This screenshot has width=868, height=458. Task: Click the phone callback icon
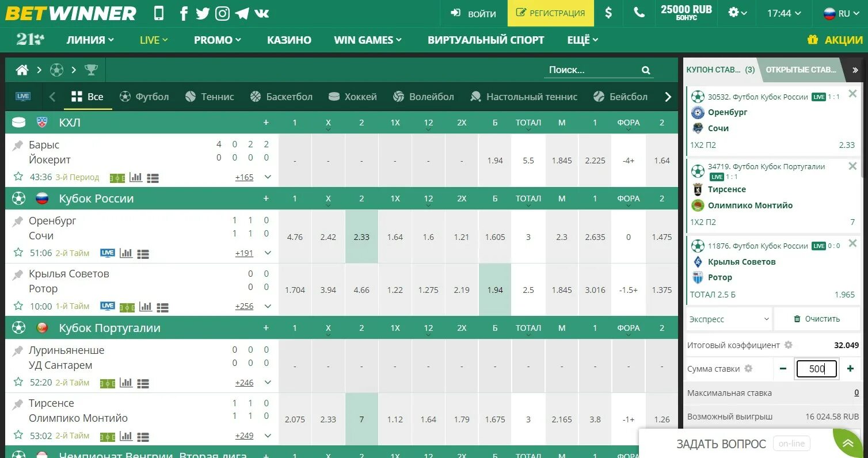click(x=639, y=13)
